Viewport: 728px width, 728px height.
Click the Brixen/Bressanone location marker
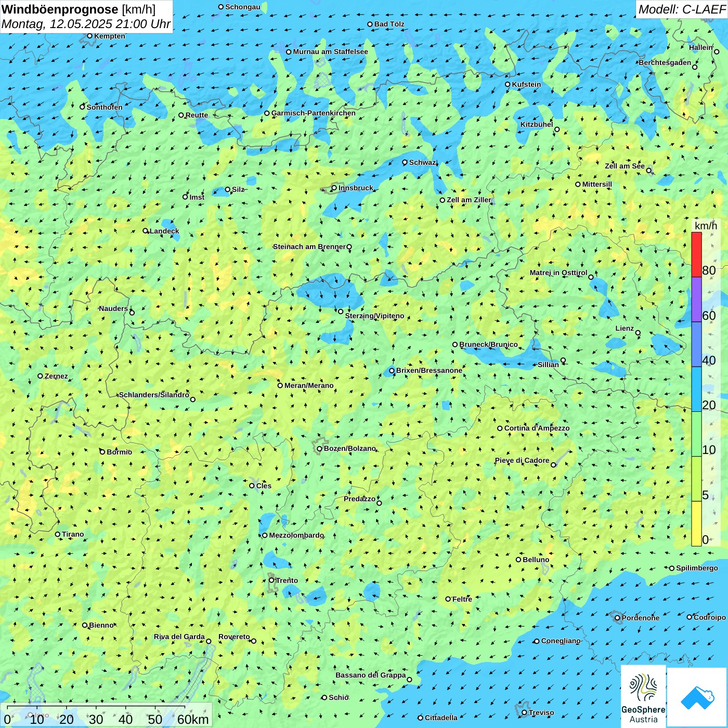pyautogui.click(x=392, y=371)
